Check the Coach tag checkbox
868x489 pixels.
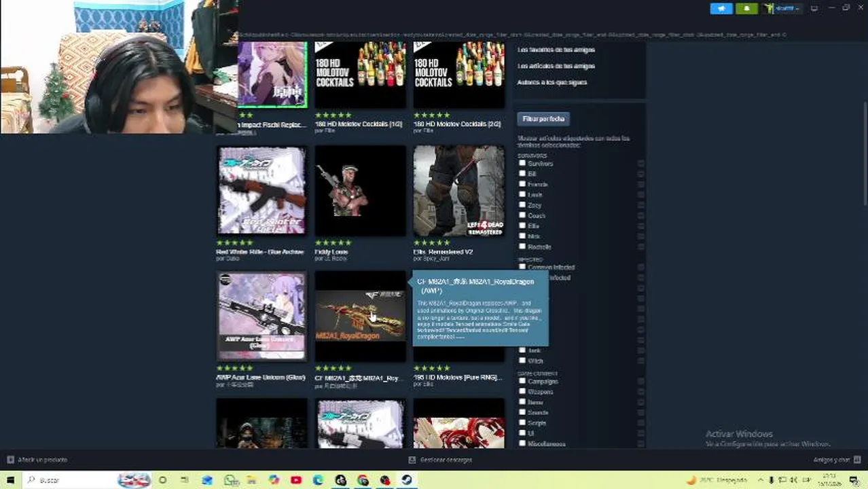click(x=522, y=215)
